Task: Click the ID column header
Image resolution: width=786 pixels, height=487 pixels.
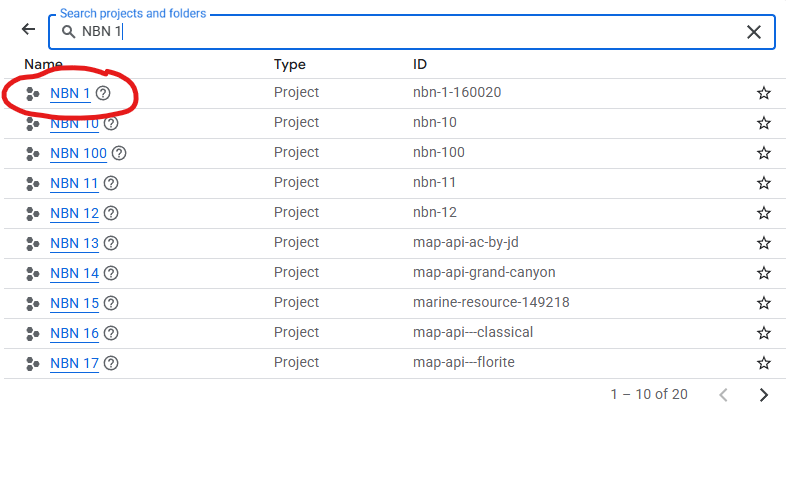Action: coord(420,65)
